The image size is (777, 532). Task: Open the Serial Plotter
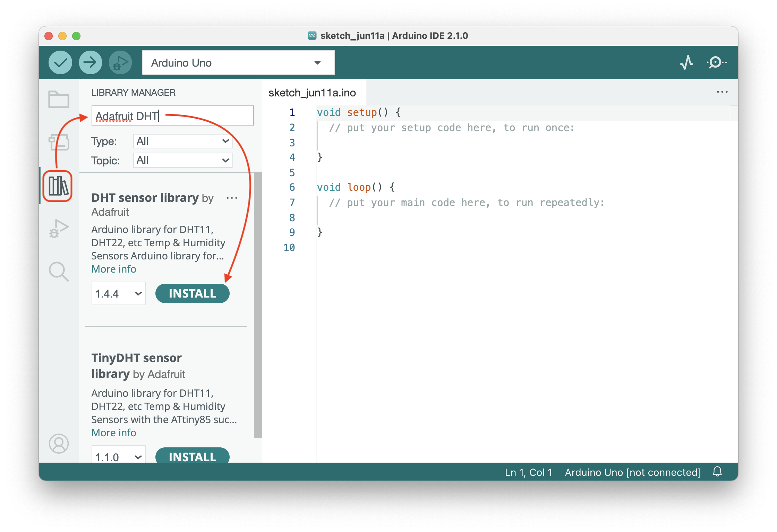tap(686, 63)
